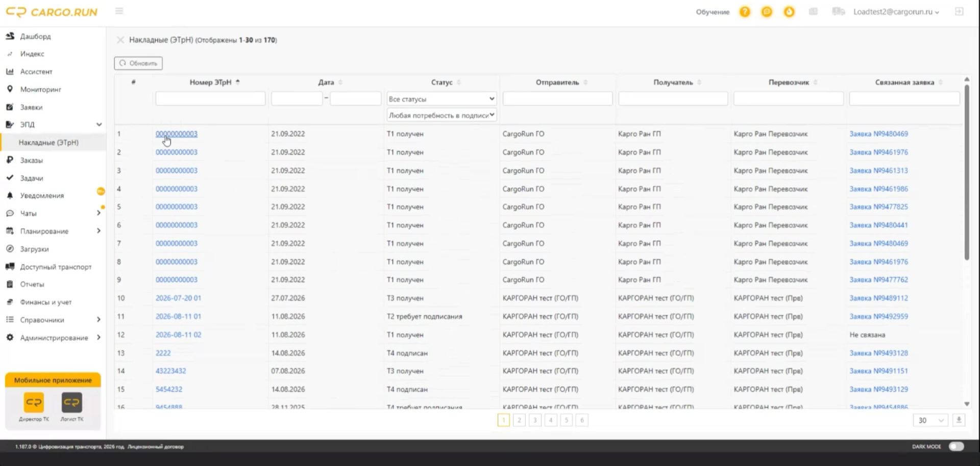Image resolution: width=980 pixels, height=466 pixels.
Task: Collapse the ЭПД sidebar section
Action: point(99,124)
